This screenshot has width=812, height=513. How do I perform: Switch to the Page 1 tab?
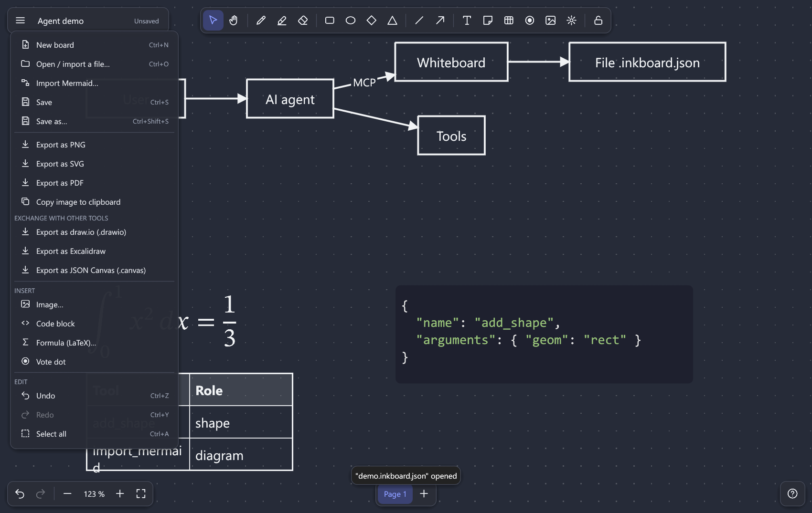(395, 494)
